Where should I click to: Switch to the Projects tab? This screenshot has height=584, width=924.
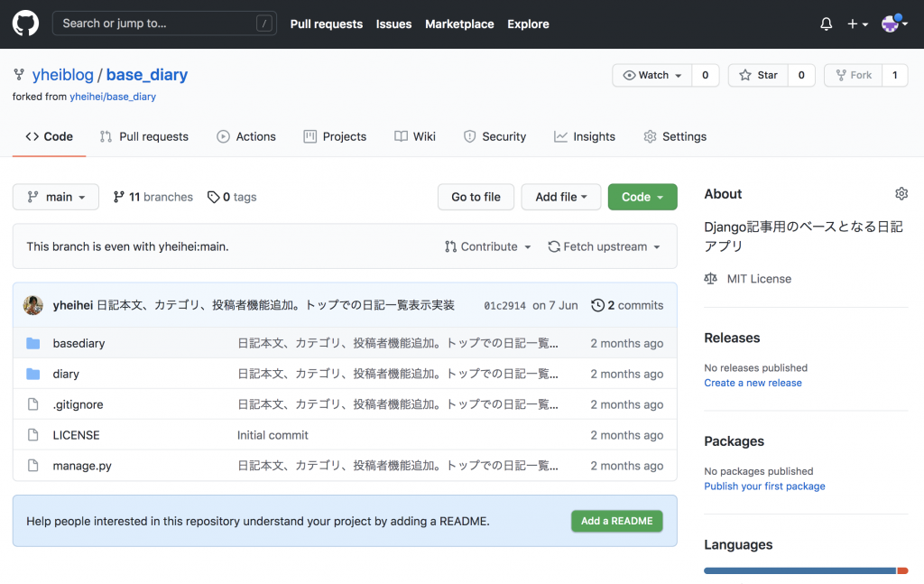tap(335, 136)
